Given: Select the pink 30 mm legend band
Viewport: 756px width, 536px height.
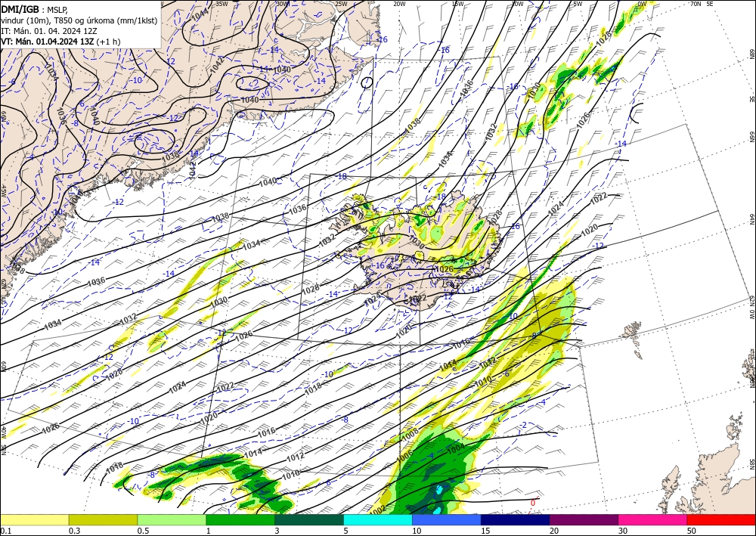Looking at the screenshot, I should pyautogui.click(x=653, y=519).
